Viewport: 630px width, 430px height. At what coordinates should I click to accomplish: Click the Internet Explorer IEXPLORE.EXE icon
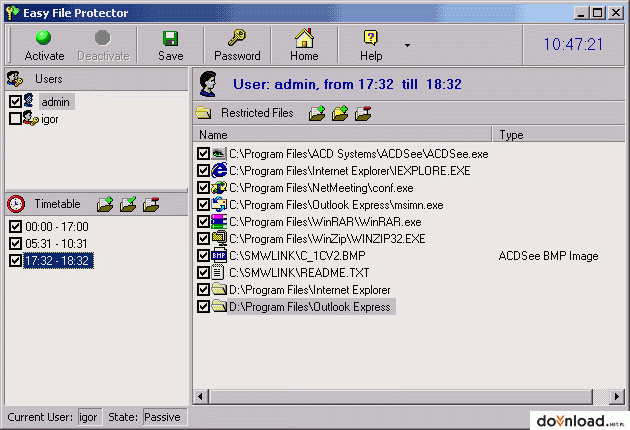pos(219,170)
